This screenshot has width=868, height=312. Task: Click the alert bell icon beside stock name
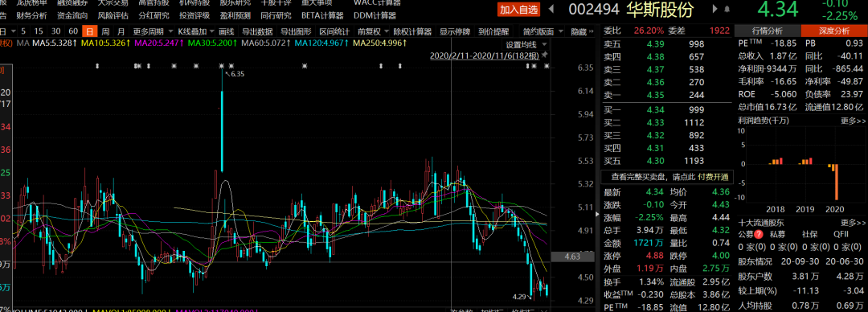[x=727, y=10]
